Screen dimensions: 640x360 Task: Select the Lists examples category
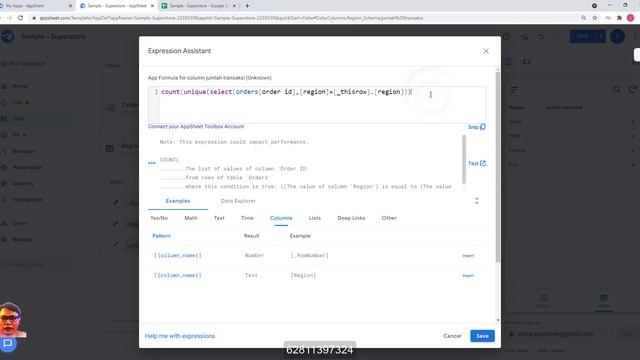click(315, 218)
